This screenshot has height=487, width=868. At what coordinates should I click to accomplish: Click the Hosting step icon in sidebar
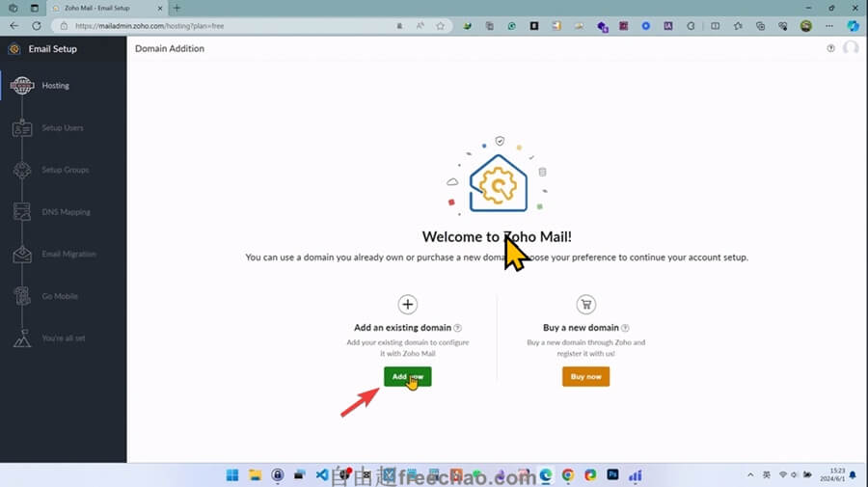pyautogui.click(x=21, y=86)
